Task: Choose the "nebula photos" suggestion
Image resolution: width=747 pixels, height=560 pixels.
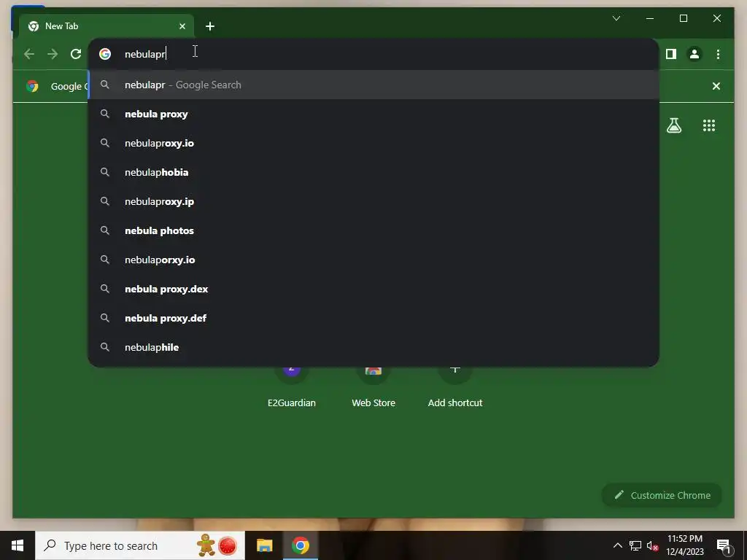Action: 373,230
